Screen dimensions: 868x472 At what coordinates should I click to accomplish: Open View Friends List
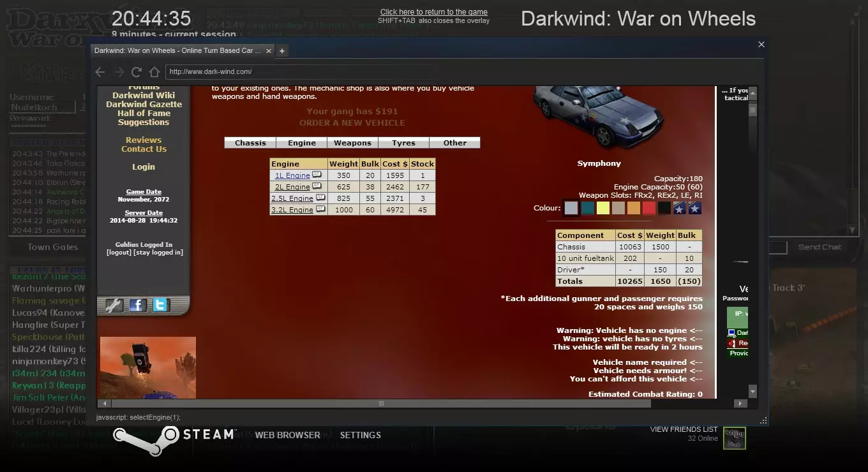tap(684, 430)
